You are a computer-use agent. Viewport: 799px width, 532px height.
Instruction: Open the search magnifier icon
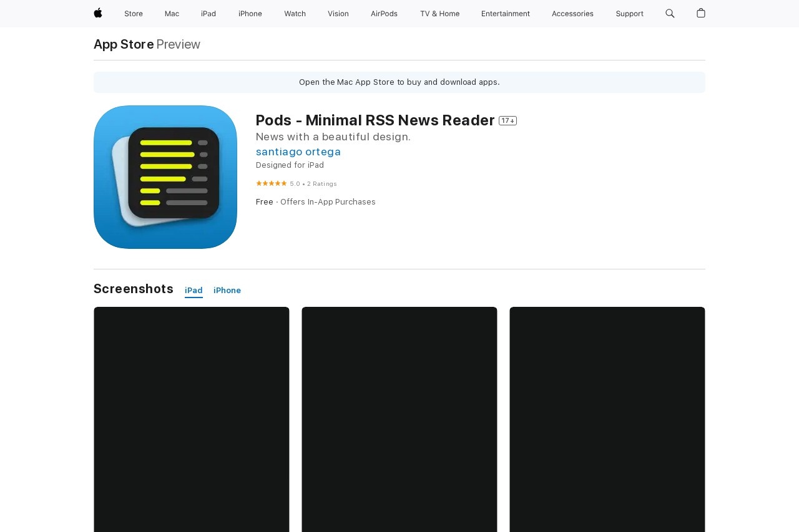(670, 13)
